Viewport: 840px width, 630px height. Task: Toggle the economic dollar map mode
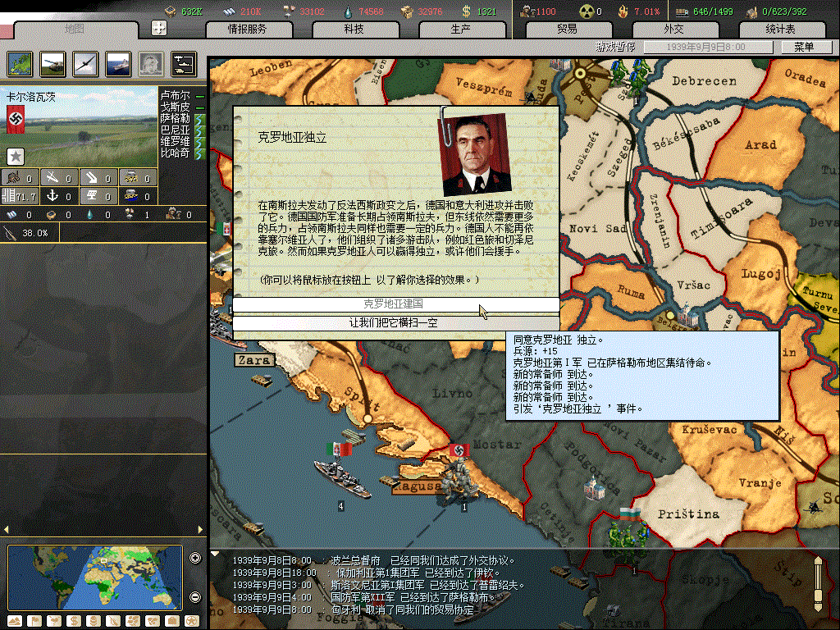click(x=73, y=620)
